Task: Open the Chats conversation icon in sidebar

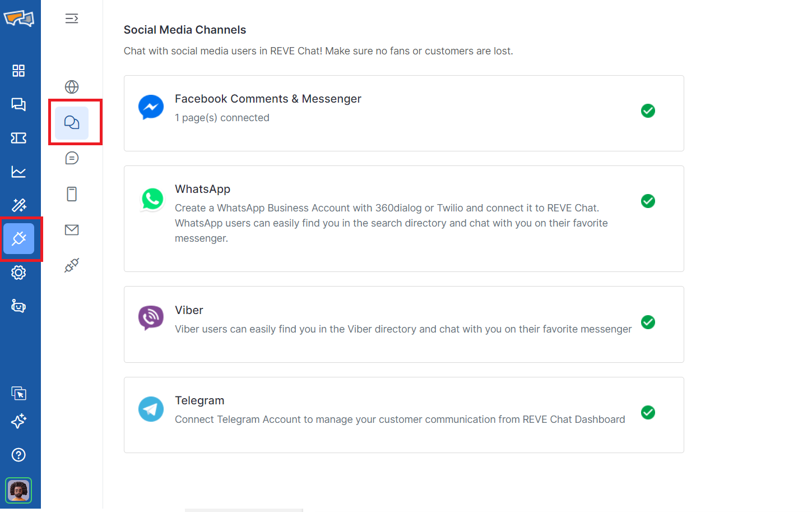Action: pos(18,104)
